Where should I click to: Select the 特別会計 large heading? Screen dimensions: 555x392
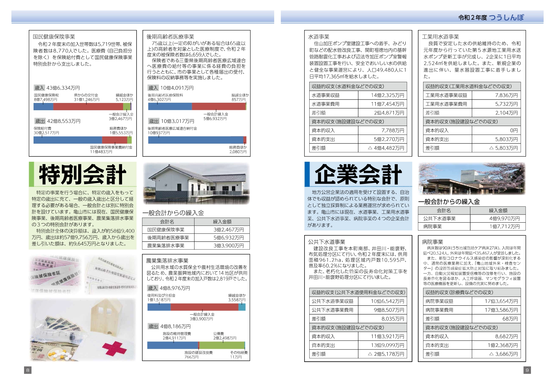click(83, 174)
